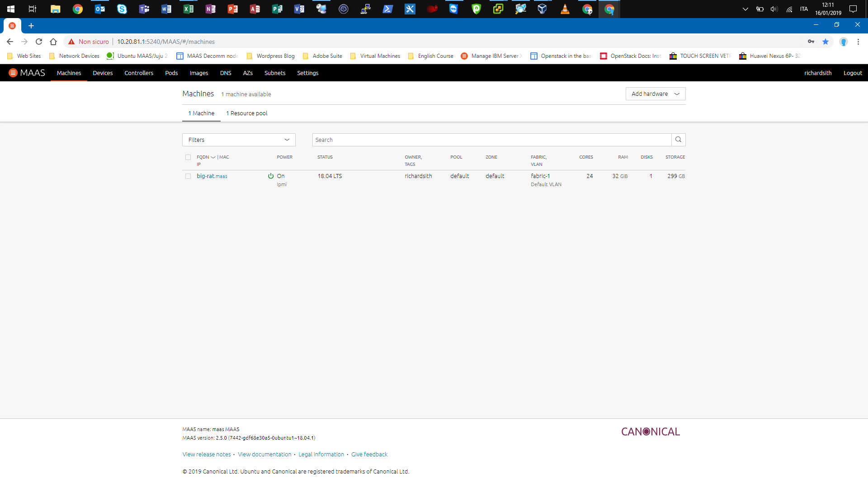The height and width of the screenshot is (488, 868).
Task: Click into the machine Search field
Action: coord(491,140)
